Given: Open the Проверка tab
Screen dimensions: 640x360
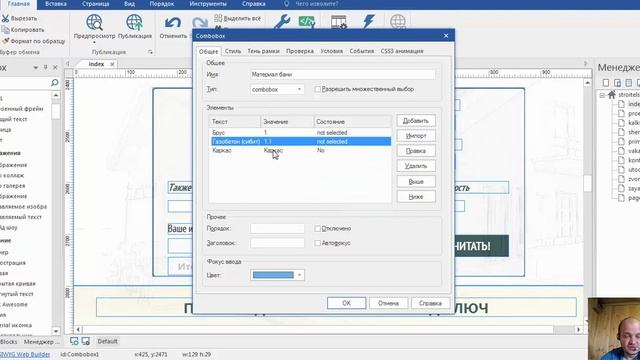Looking at the screenshot, I should pyautogui.click(x=300, y=51).
